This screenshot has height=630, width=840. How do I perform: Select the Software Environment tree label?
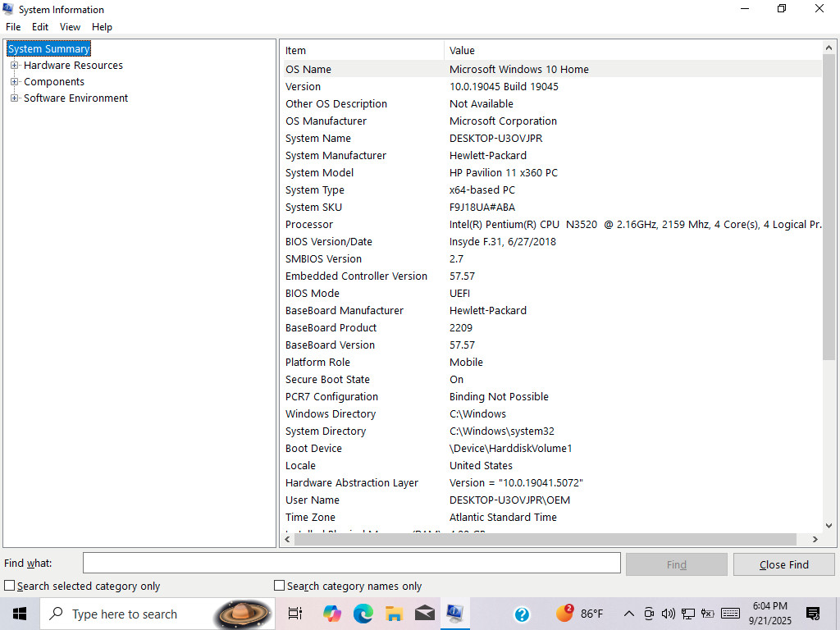(76, 98)
